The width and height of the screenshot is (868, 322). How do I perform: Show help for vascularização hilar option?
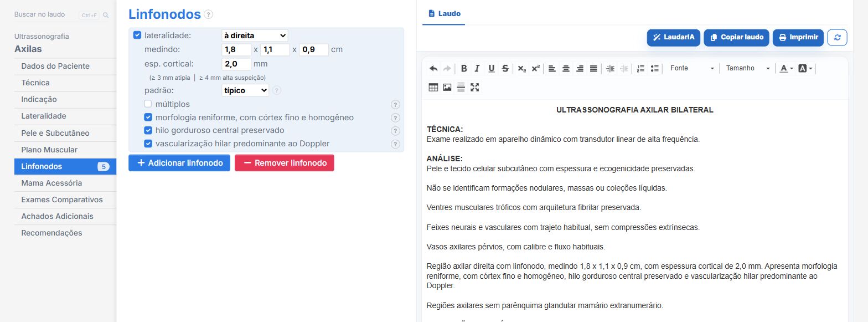[395, 144]
